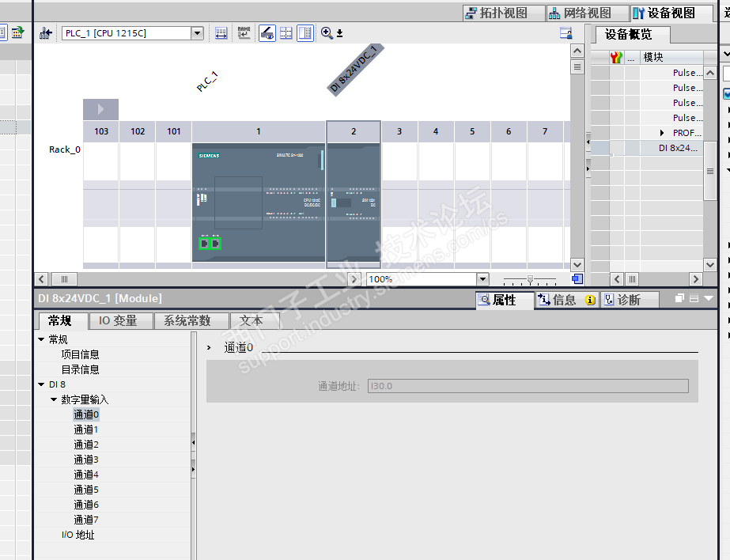Click the 模块 column header
Image resolution: width=730 pixels, height=560 pixels.
pos(672,57)
